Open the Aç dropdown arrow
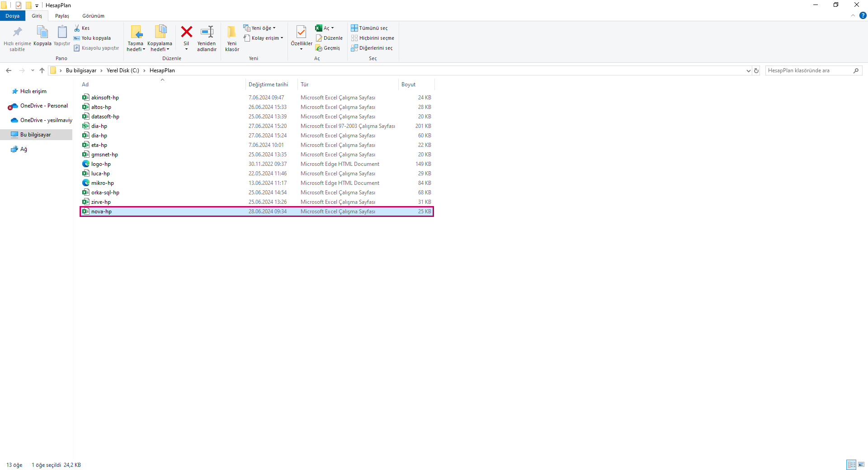Image resolution: width=868 pixels, height=470 pixels. click(x=332, y=28)
